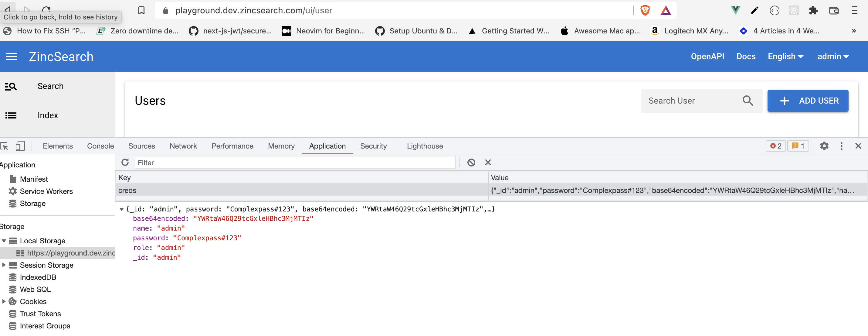
Task: Switch to the Network tab
Action: 183,146
